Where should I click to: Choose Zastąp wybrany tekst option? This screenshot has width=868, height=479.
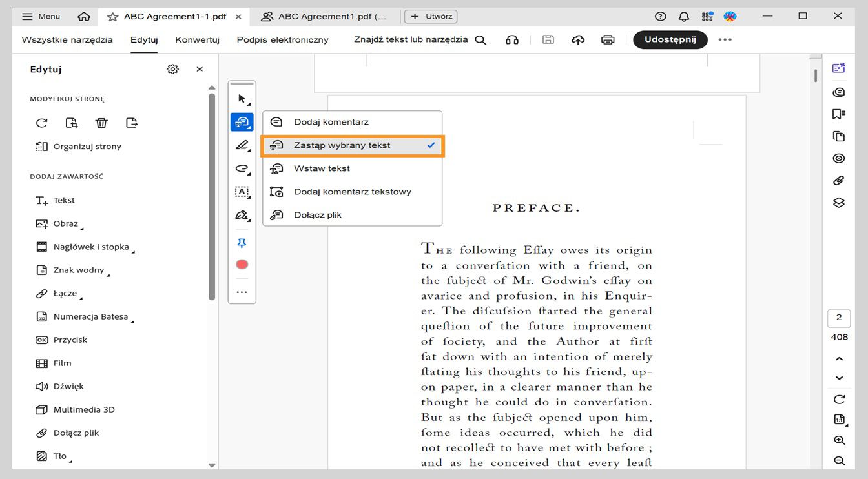click(x=352, y=145)
